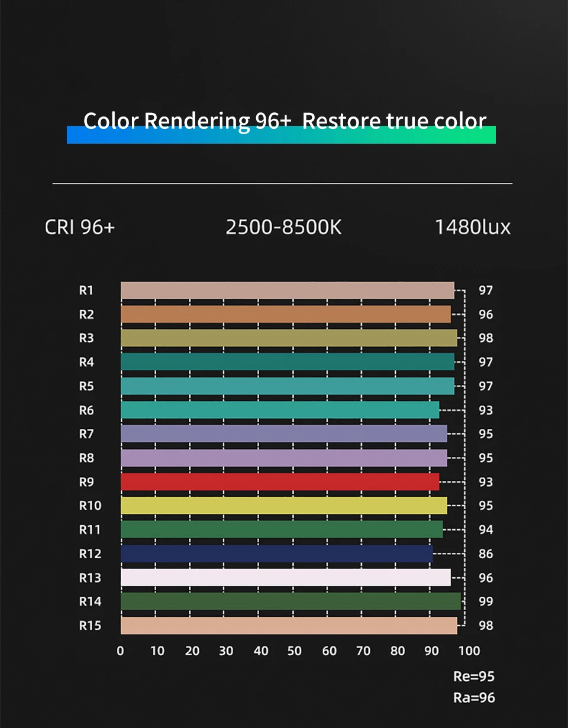
Task: Click the 'R6' row label
Action: click(x=86, y=410)
